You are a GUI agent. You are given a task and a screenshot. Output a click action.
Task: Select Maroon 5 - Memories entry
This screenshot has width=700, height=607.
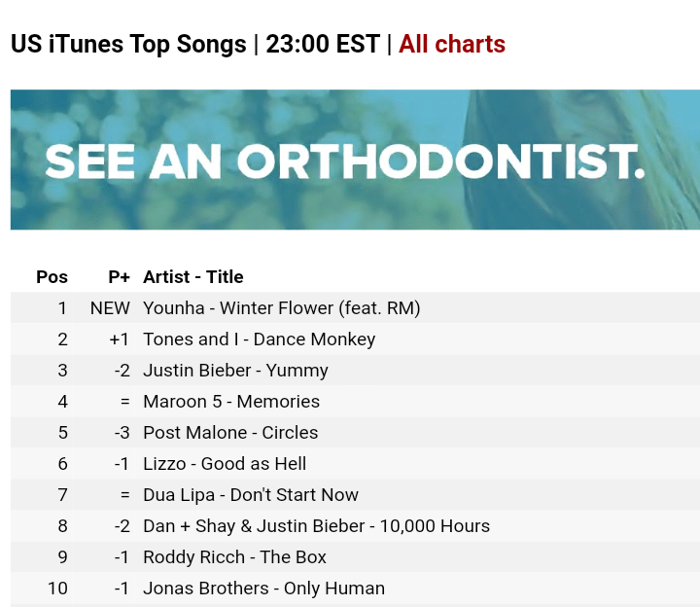231,402
